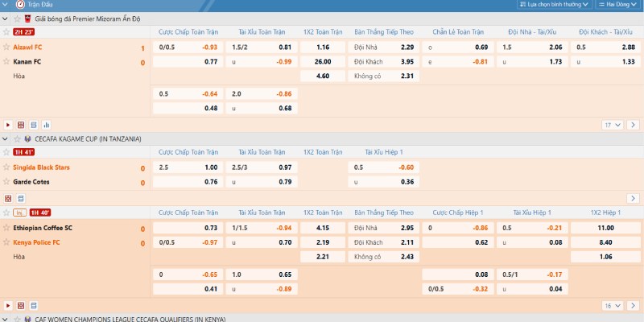Open scoreboard icon under Singida Black Stars match
Screen dimensions: 644x322
[x=8, y=198]
